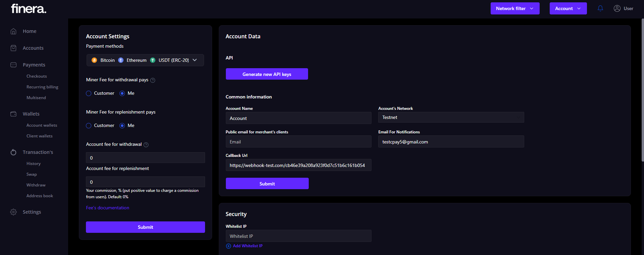Select Customer for replenishment miner fee

click(89, 126)
